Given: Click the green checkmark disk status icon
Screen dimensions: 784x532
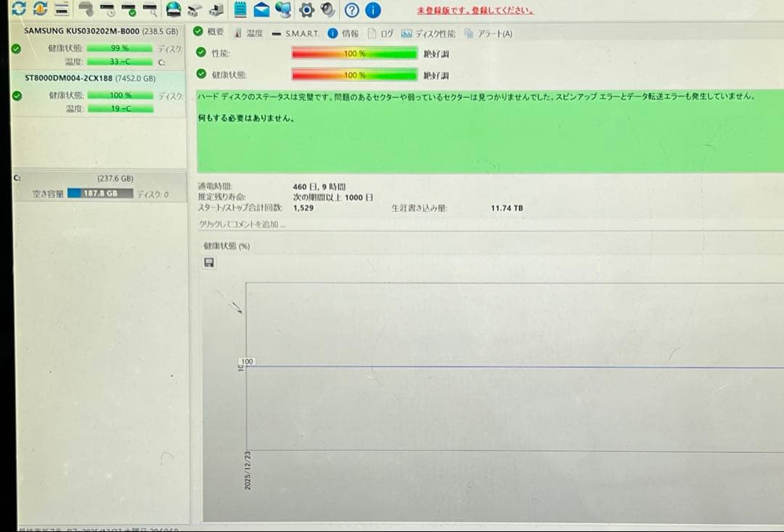Looking at the screenshot, I should (131, 10).
